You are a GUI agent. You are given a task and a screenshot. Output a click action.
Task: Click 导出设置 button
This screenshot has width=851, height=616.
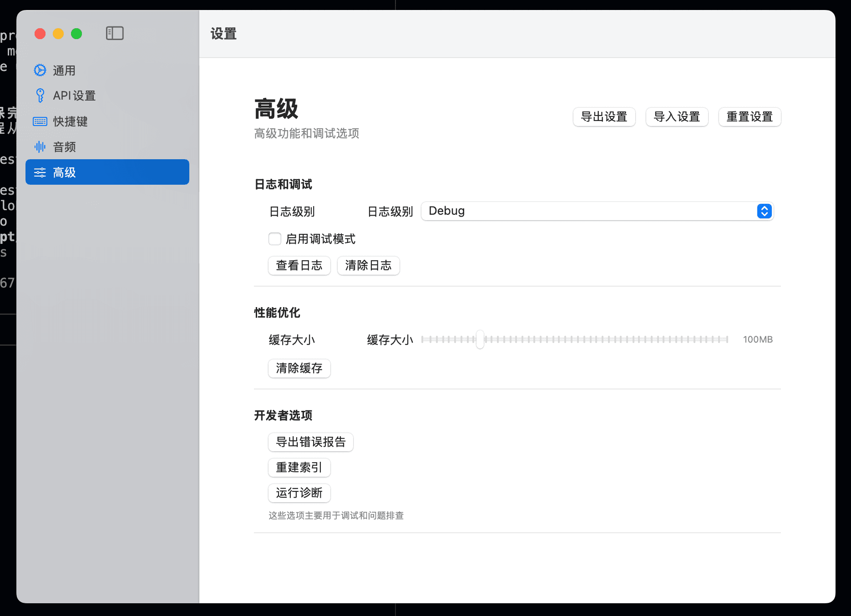coord(604,117)
